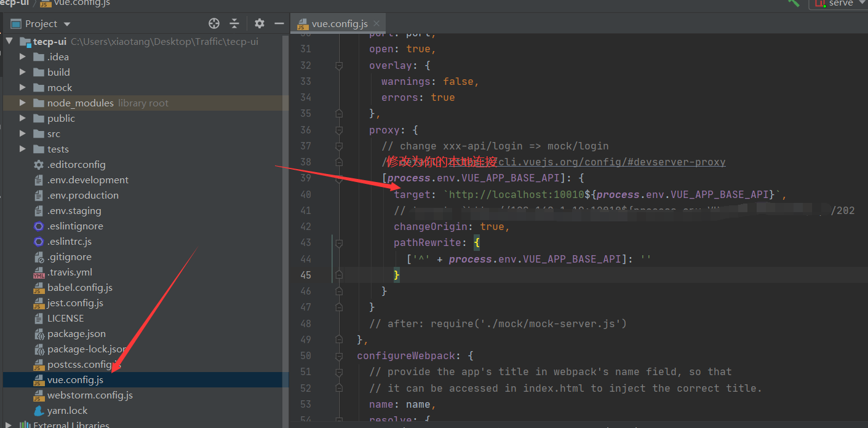Close the vue.config.js editor tab
Viewport: 868px width, 428px height.
[376, 24]
